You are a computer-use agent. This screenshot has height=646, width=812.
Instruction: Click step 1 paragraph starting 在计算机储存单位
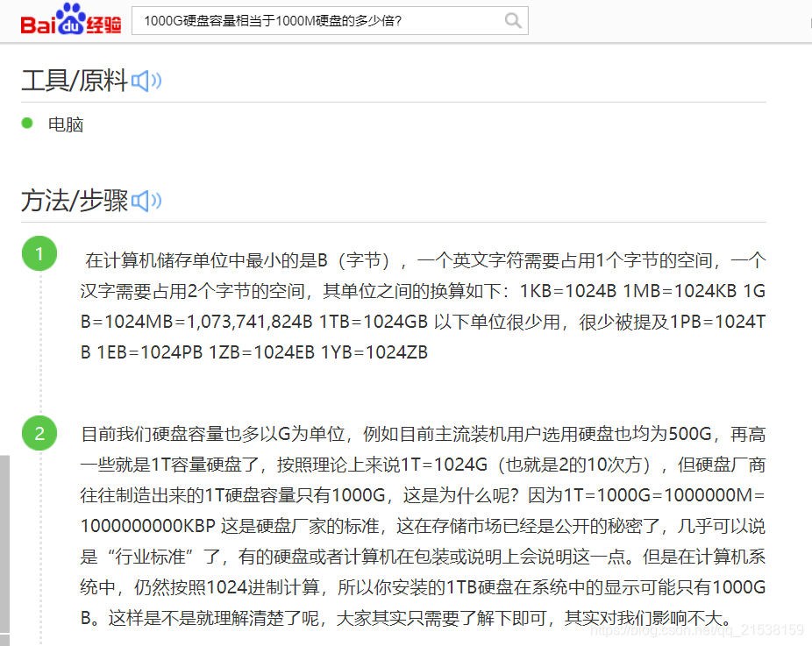423,306
